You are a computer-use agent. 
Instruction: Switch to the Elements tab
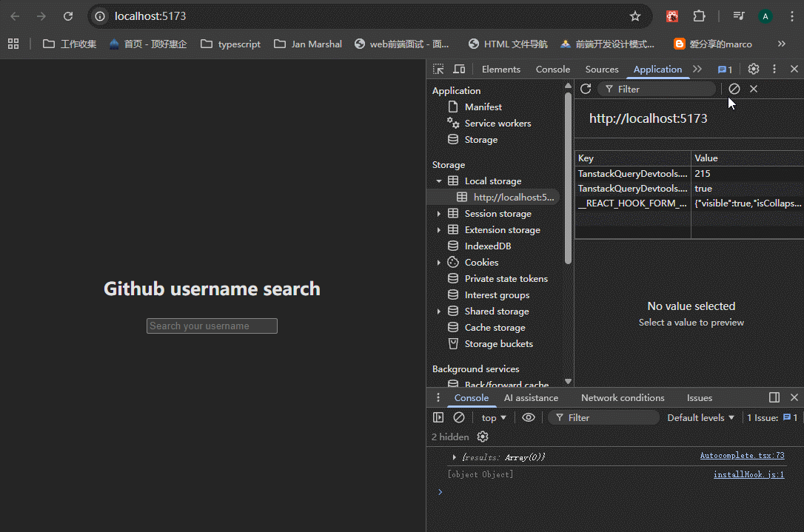point(500,69)
